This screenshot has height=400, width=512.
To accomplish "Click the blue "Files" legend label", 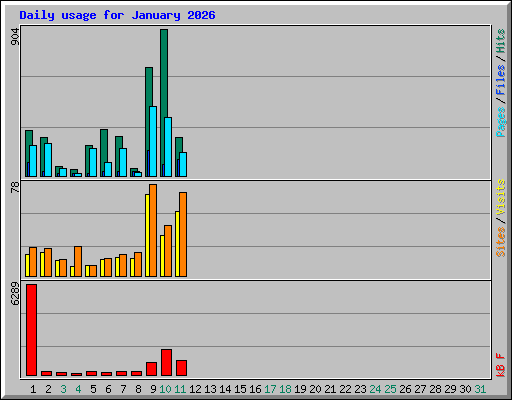I will point(501,80).
